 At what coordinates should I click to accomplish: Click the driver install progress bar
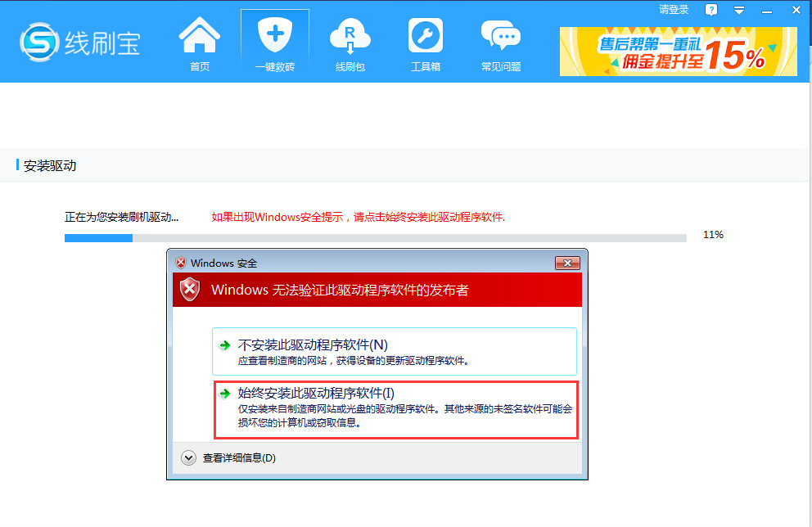(376, 238)
